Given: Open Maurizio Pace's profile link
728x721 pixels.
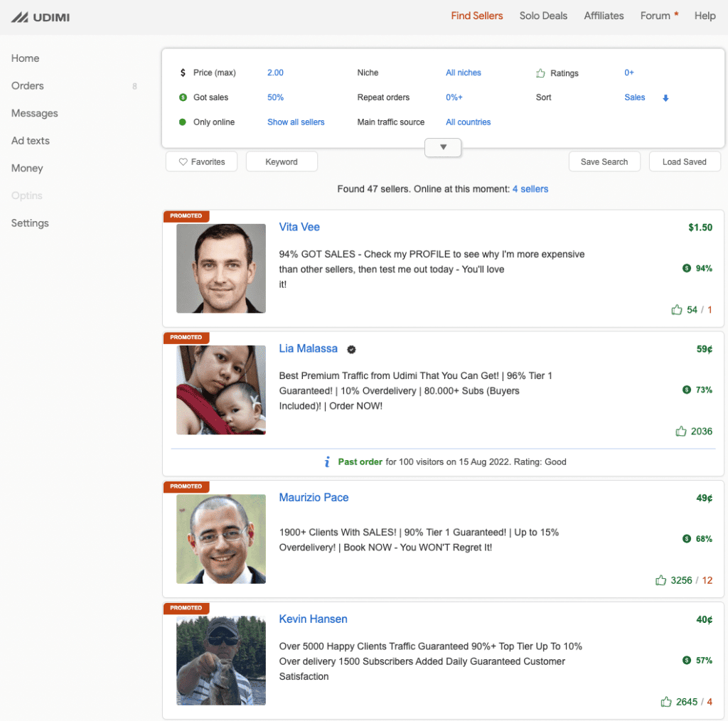Looking at the screenshot, I should click(314, 498).
